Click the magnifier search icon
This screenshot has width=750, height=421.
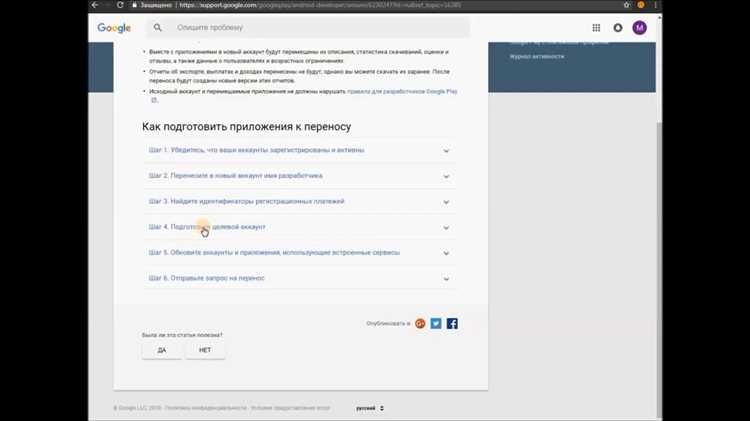tap(157, 28)
